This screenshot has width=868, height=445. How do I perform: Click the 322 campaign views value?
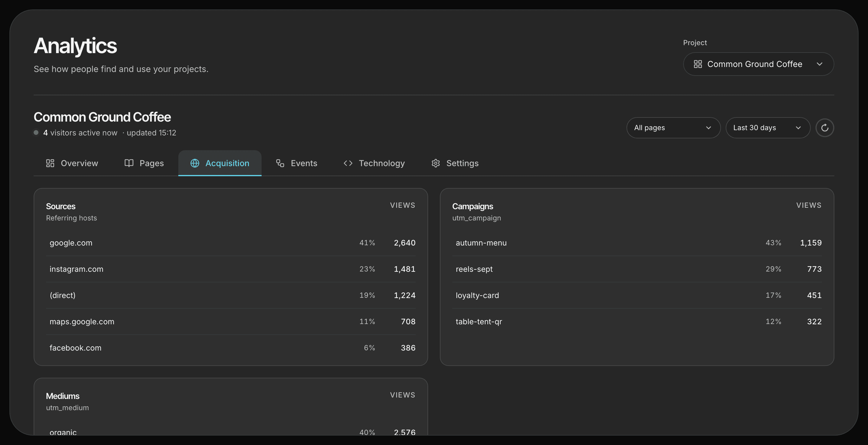815,321
